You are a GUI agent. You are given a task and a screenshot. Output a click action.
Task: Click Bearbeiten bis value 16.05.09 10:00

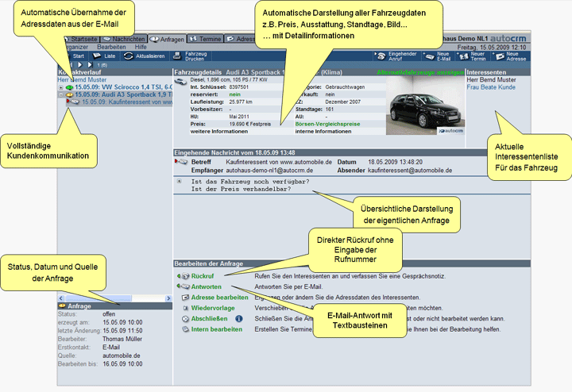(x=122, y=364)
